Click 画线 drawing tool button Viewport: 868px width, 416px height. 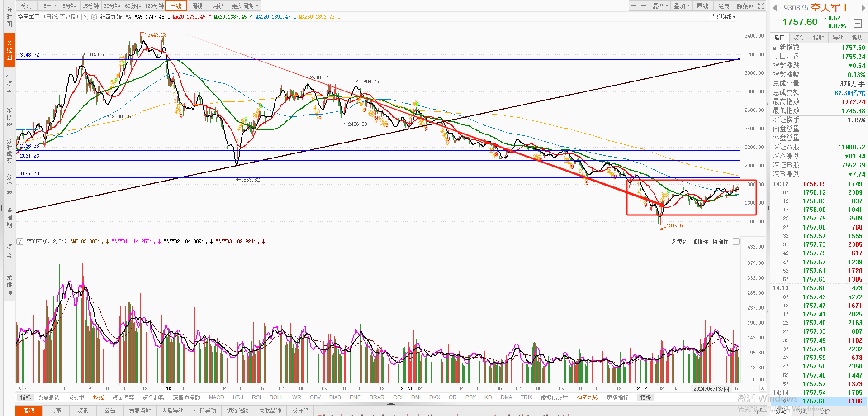pos(702,6)
